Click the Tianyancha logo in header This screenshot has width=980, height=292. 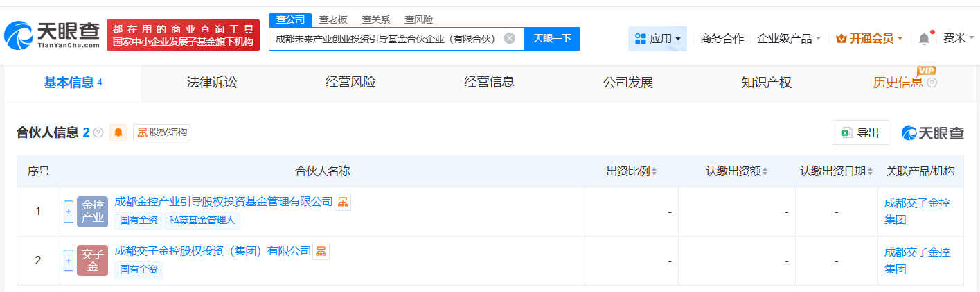coord(51,35)
